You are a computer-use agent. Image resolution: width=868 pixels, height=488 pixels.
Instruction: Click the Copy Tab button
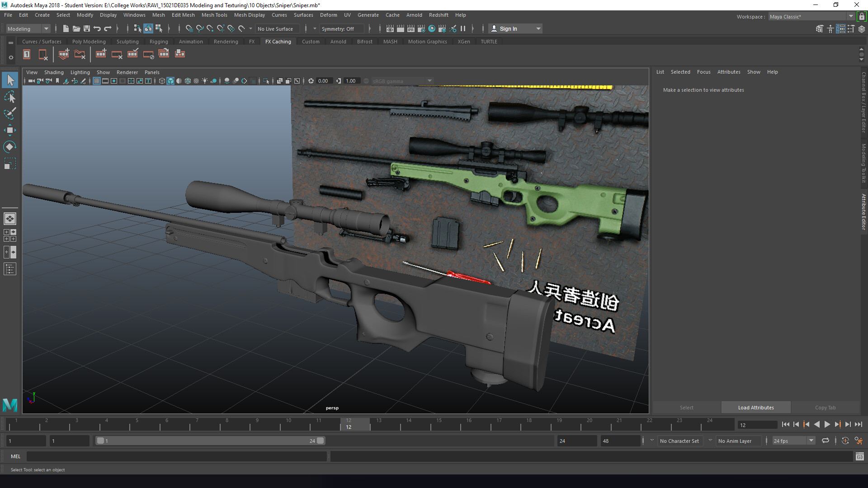click(825, 407)
